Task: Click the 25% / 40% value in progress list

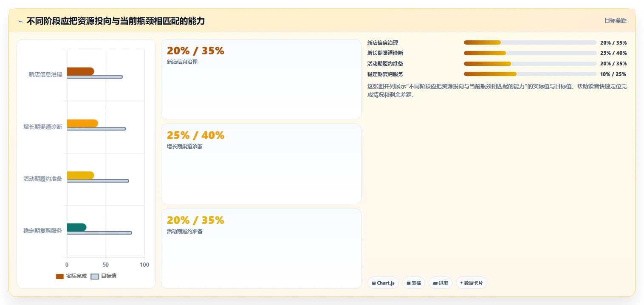Action: pos(613,53)
